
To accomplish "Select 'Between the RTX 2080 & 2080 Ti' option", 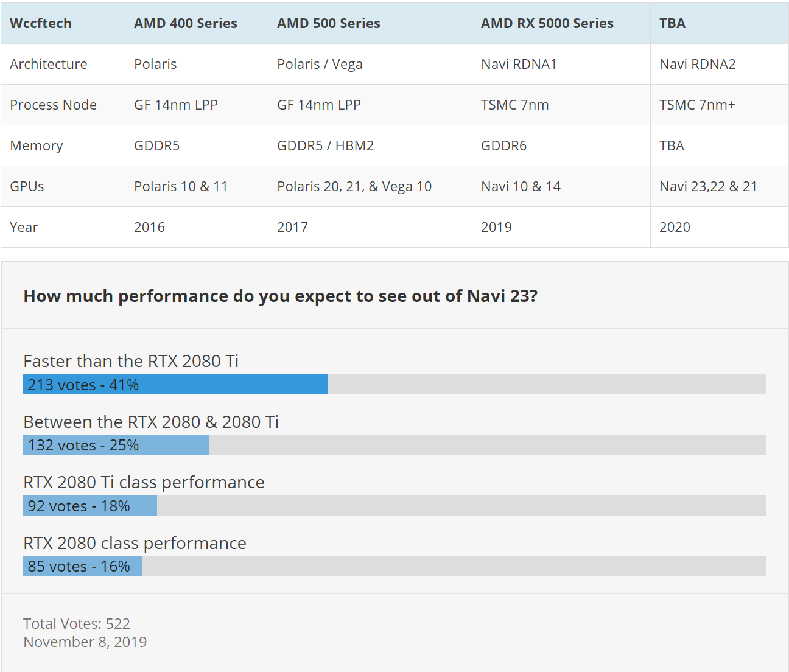I will [x=151, y=422].
